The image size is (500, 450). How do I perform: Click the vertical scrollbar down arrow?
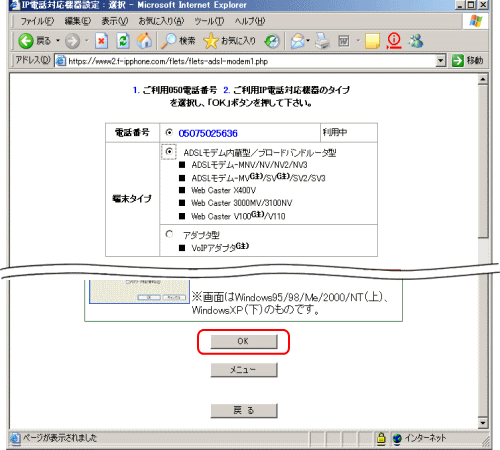click(x=483, y=423)
